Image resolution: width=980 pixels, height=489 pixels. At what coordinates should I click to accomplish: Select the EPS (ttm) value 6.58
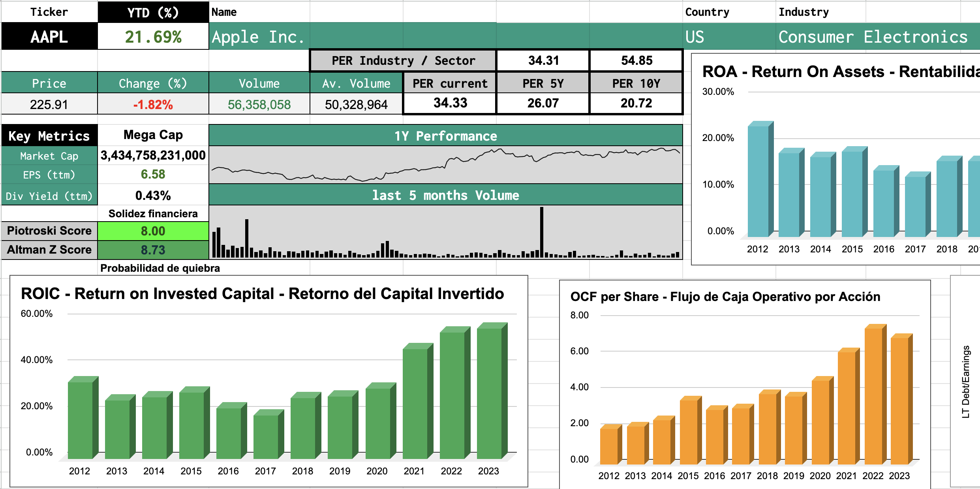tap(153, 174)
